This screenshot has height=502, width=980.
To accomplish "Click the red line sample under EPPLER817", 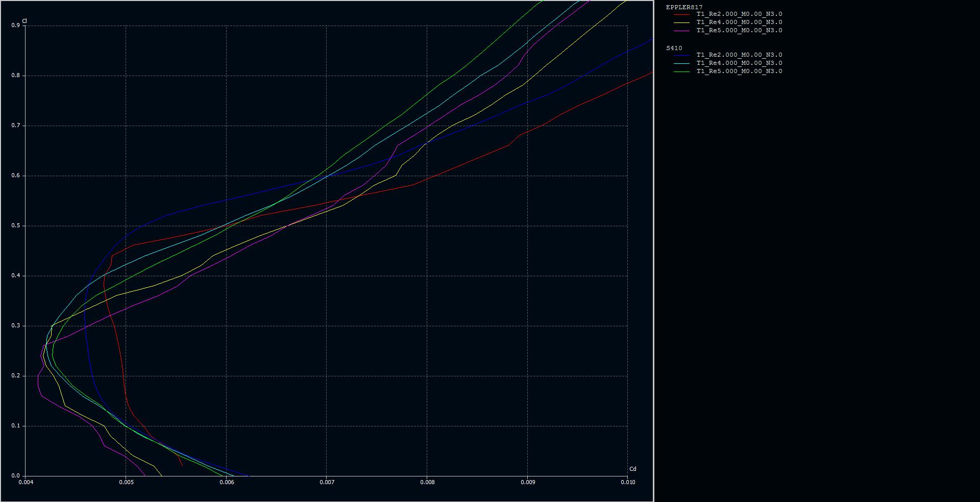I will coord(682,14).
